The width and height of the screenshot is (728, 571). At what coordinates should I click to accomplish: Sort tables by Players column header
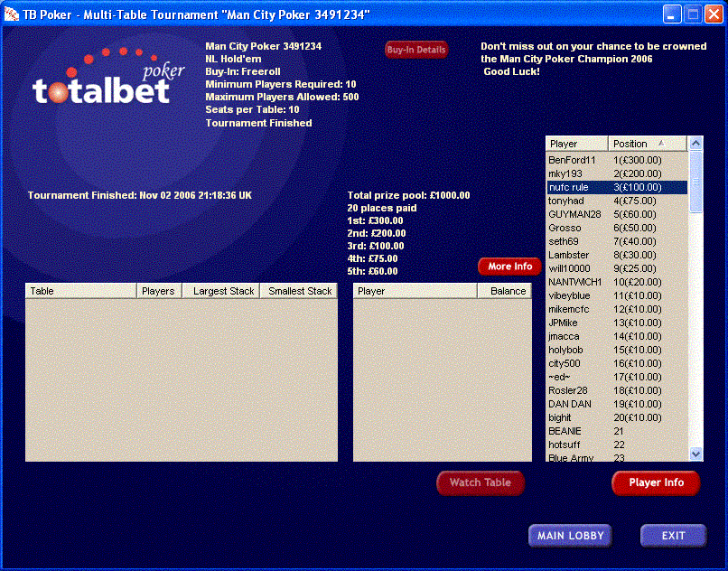[159, 291]
